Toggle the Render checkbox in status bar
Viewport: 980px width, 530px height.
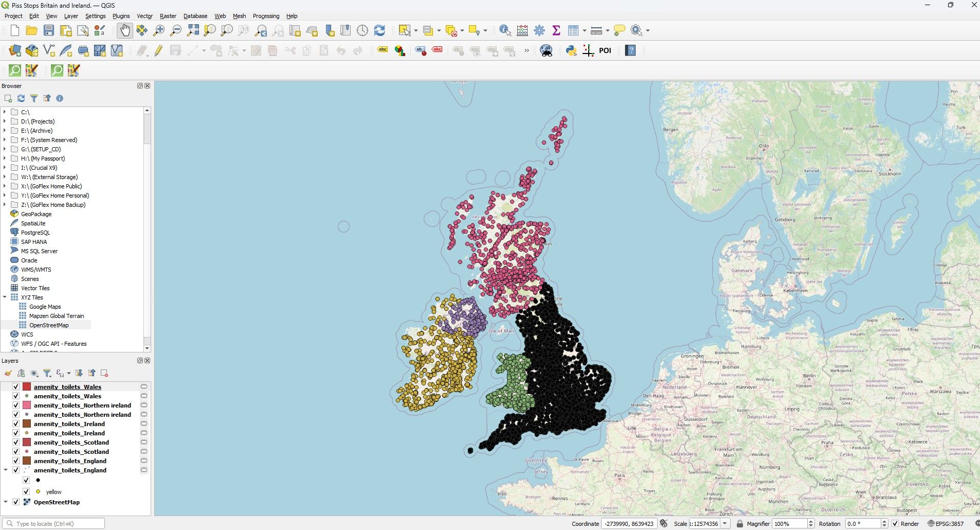(896, 523)
